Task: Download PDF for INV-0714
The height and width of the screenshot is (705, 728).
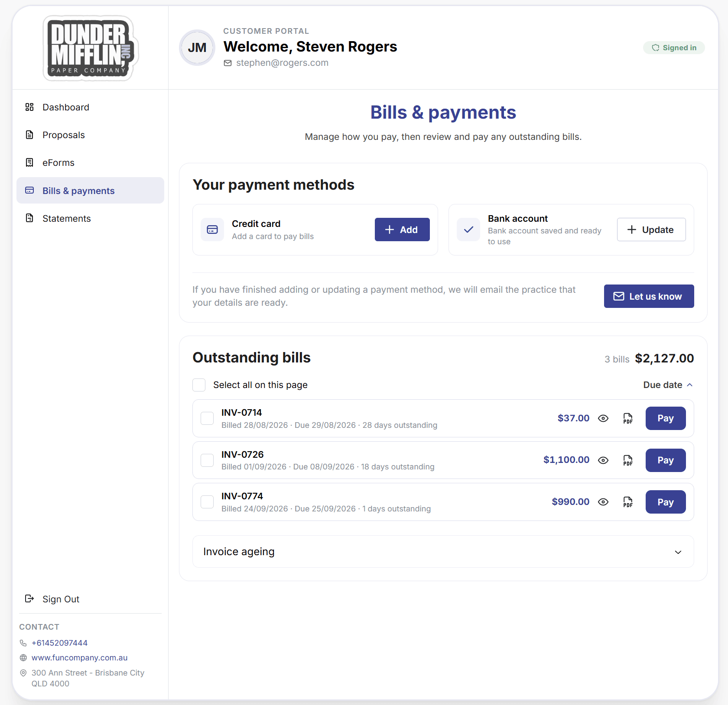Action: [x=628, y=418]
